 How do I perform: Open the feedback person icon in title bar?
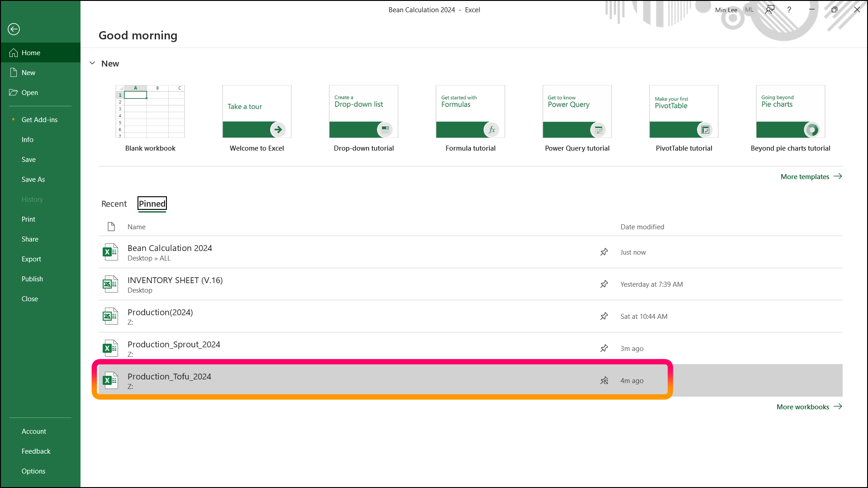(x=770, y=9)
